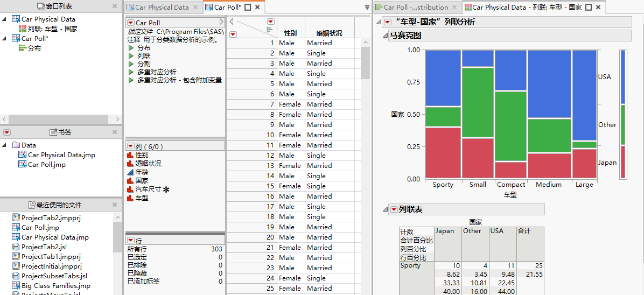Click the ProjectTab2.jmpprj file icon
644x295 pixels.
[16, 218]
